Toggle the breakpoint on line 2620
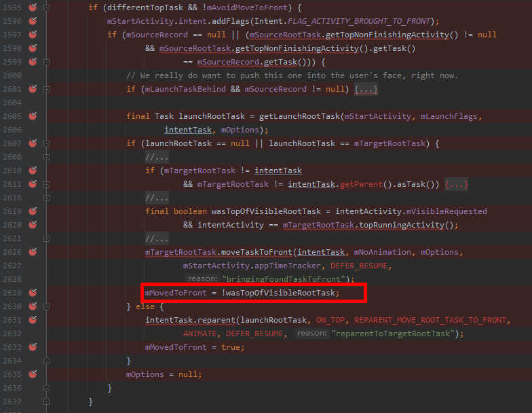The image size is (532, 413). click(33, 224)
